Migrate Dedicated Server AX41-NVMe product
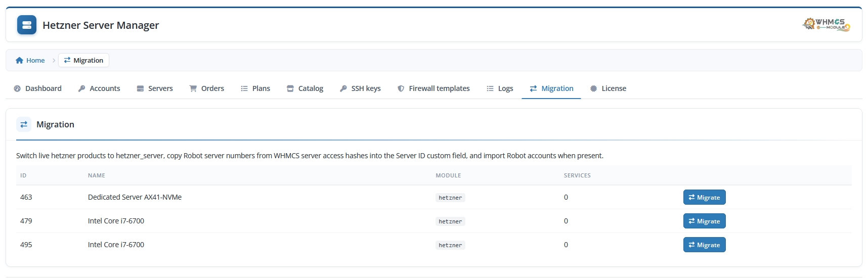The height and width of the screenshot is (278, 868). (704, 197)
